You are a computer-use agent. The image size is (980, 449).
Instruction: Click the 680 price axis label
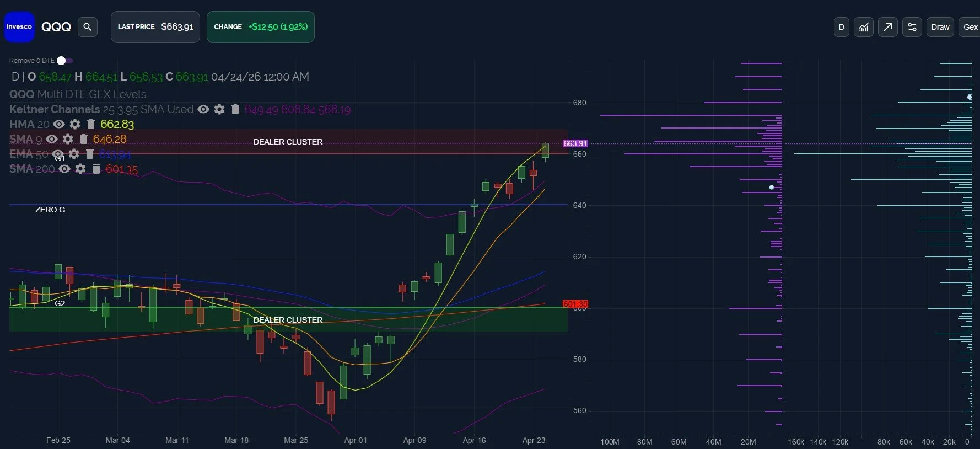pos(580,103)
